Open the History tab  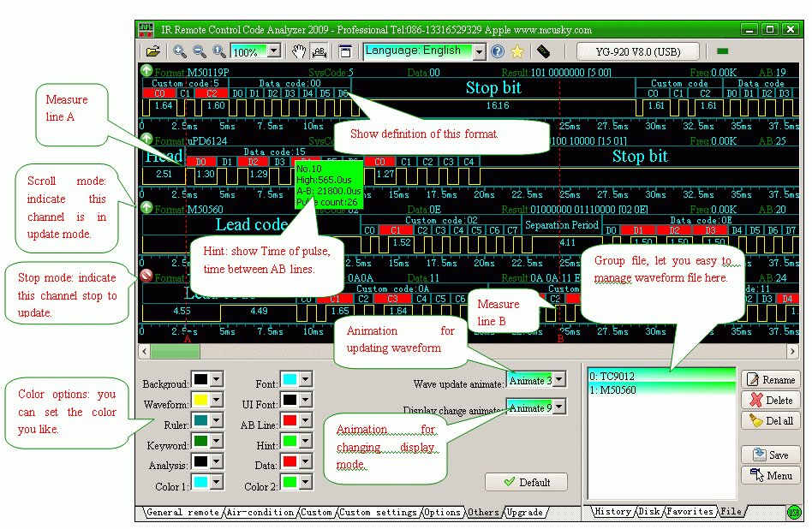pyautogui.click(x=612, y=511)
